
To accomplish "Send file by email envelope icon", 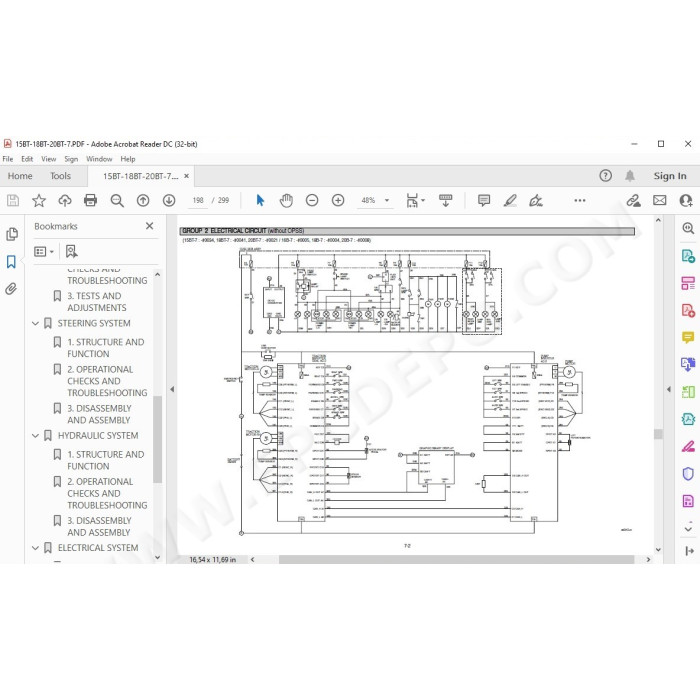I will (659, 200).
